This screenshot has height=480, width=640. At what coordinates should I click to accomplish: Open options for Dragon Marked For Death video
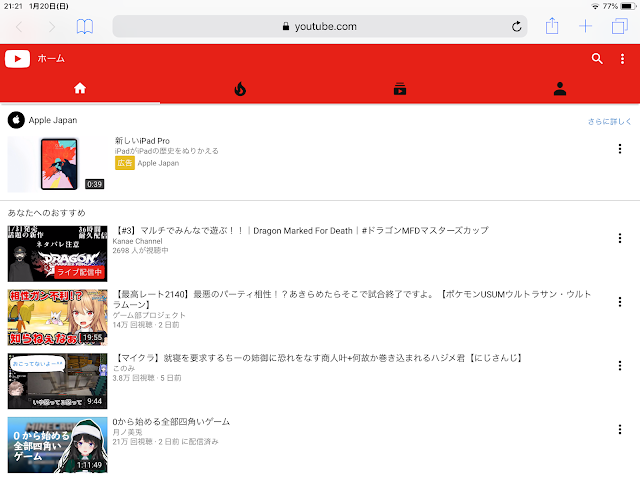coord(620,238)
